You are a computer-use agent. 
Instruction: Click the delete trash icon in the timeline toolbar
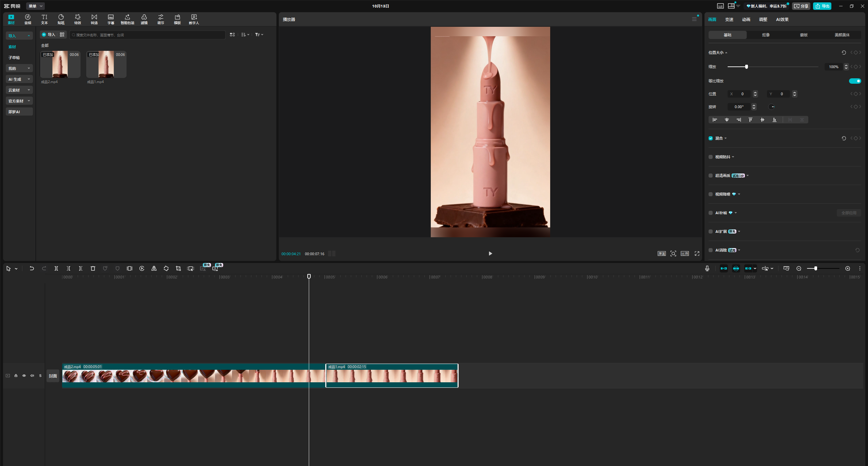pos(93,268)
